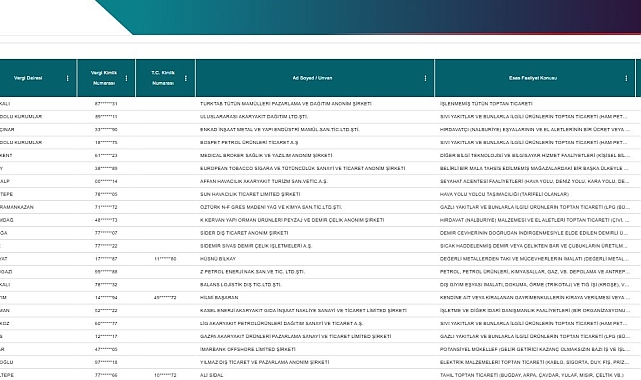Click T.C. number 11******80

pos(165,259)
